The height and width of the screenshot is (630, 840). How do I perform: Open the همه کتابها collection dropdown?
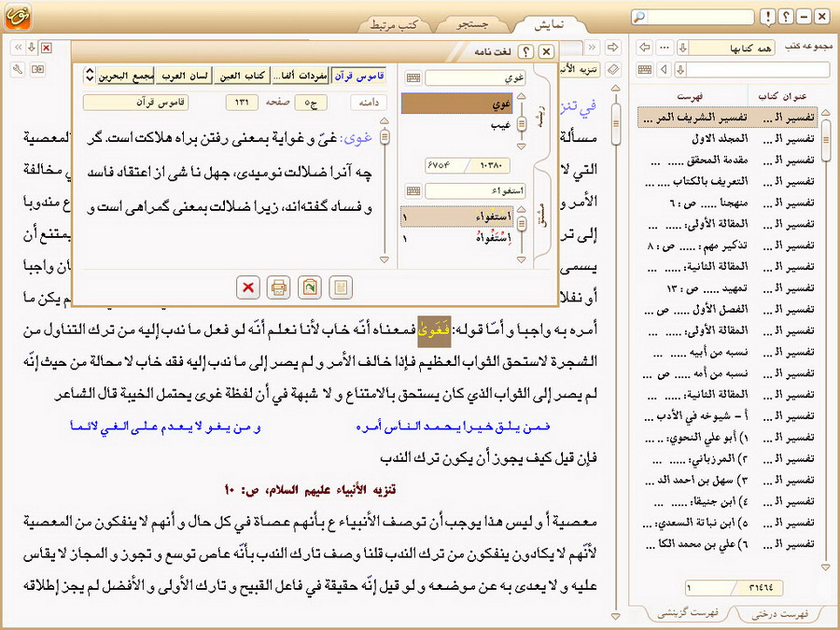[682, 48]
